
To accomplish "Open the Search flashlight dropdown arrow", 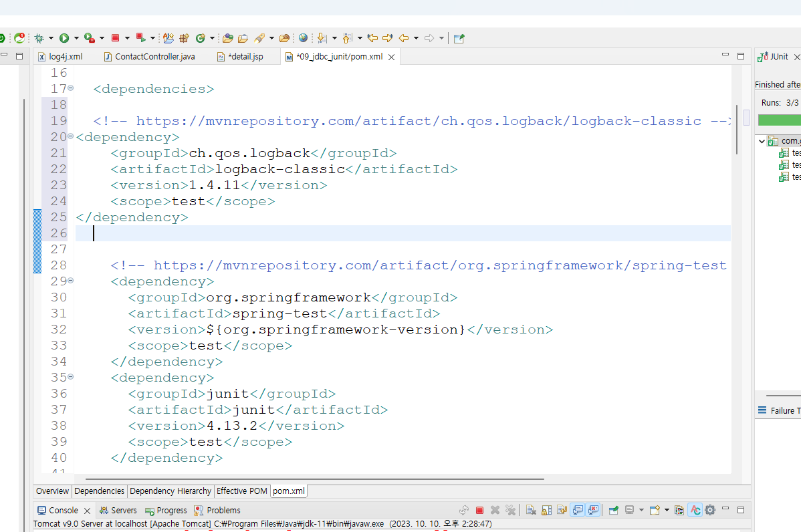I will click(271, 38).
